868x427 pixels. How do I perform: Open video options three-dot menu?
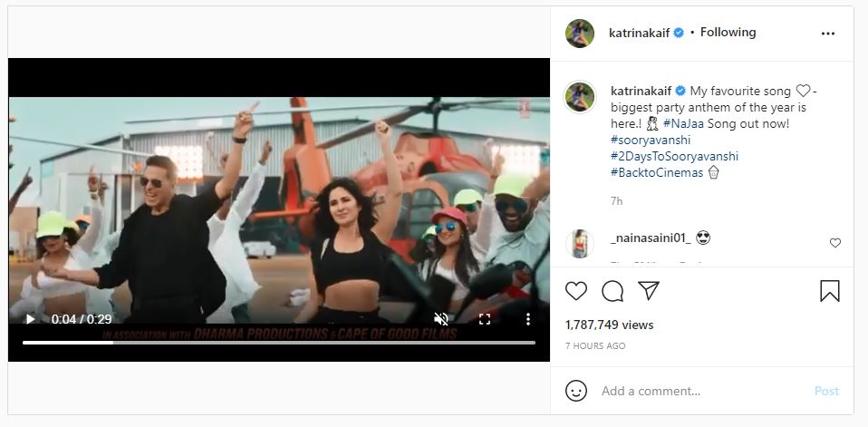click(x=528, y=319)
